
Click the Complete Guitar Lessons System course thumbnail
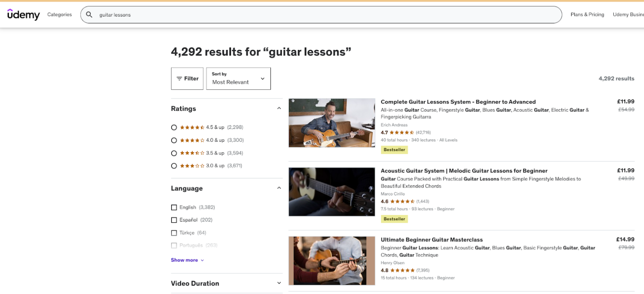pos(331,122)
